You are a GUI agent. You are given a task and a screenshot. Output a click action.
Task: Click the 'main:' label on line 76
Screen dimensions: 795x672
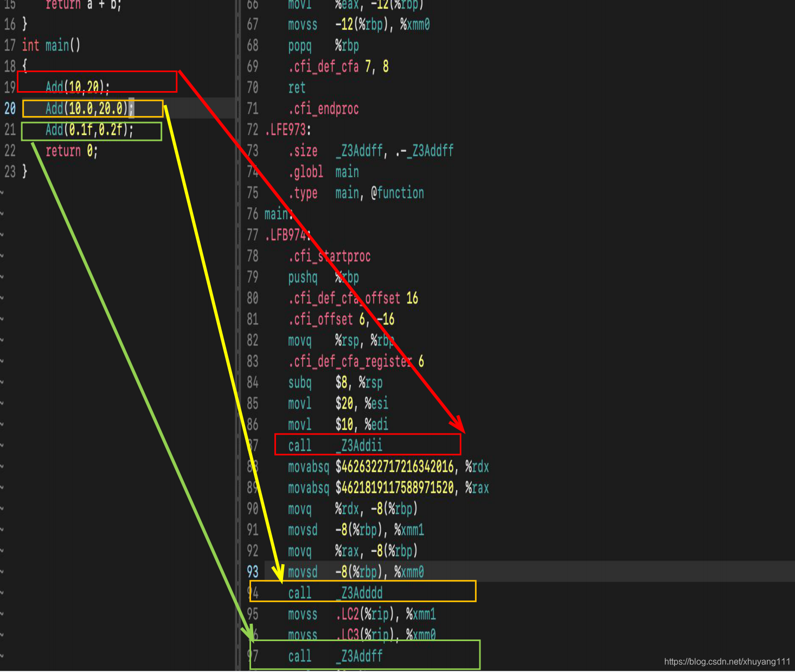[x=279, y=214]
